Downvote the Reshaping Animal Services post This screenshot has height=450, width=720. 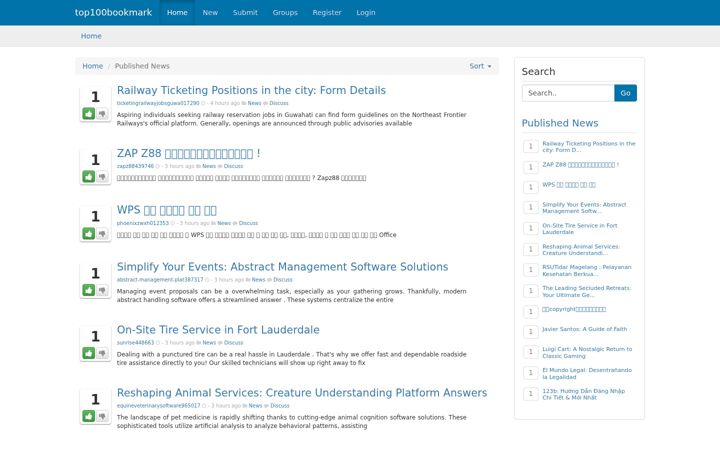click(x=102, y=416)
